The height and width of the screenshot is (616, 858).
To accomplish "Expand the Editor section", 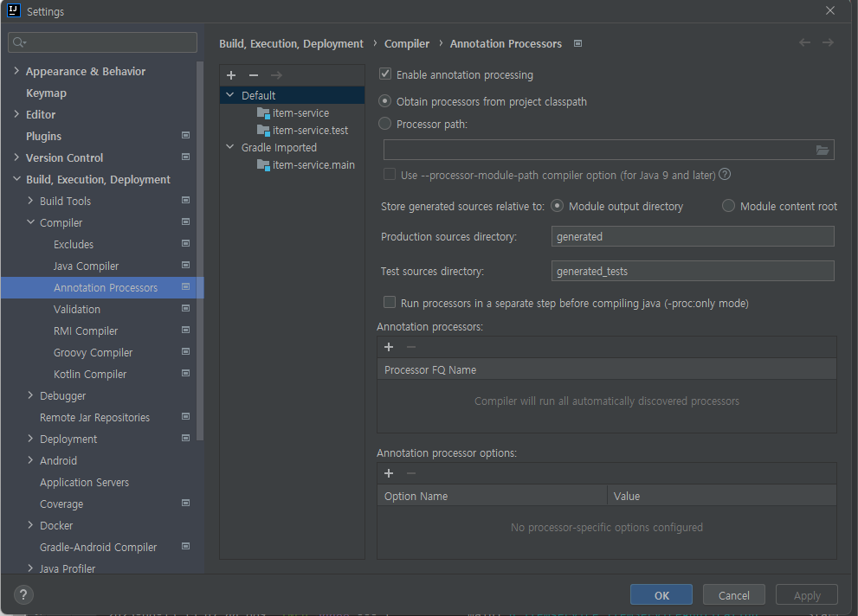I will (x=16, y=114).
